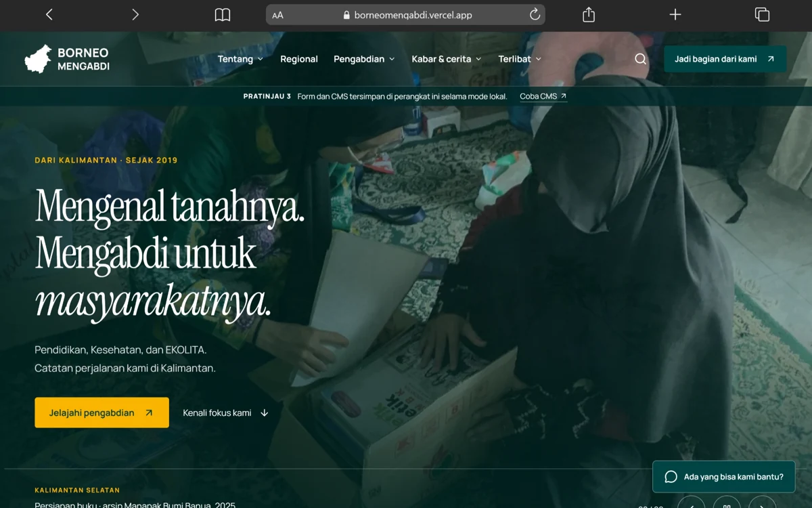The height and width of the screenshot is (508, 812).
Task: Show all open tabs overview icon
Action: pos(762,14)
